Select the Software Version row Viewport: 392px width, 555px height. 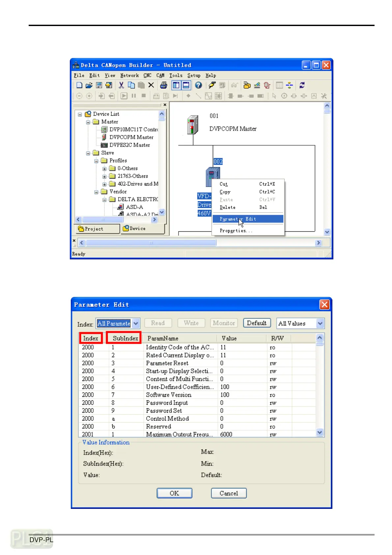click(x=198, y=395)
